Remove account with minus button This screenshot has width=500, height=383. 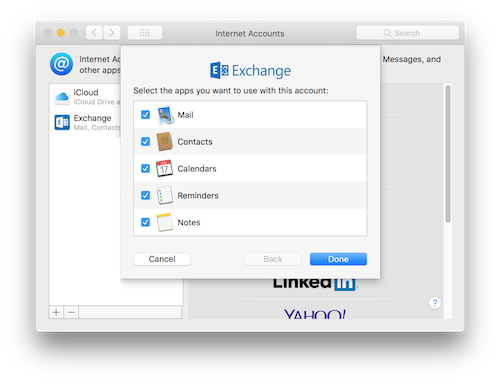71,312
